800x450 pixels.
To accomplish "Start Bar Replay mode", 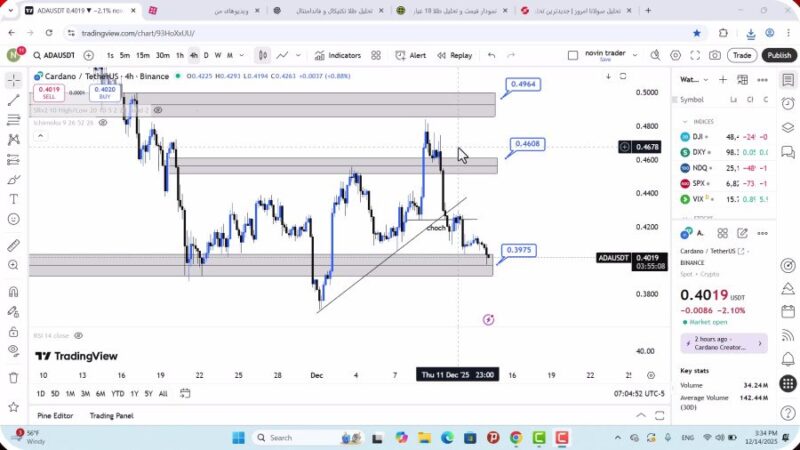I will click(455, 55).
